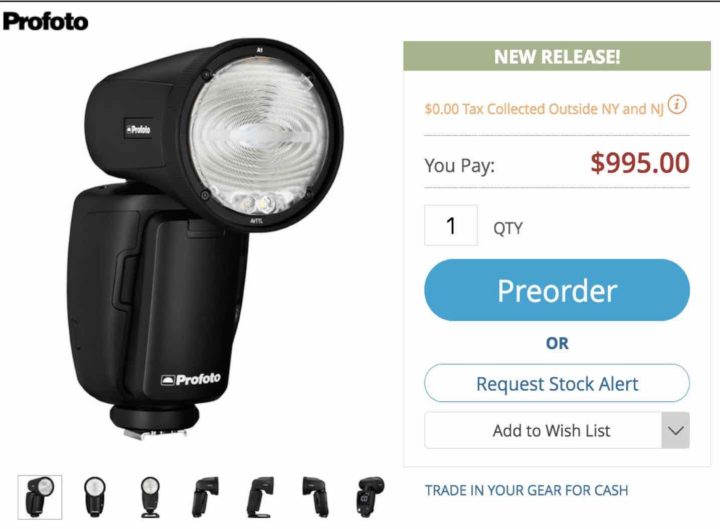Select the fifth flash thumbnail with stand
The image size is (720, 529).
[x=260, y=497]
